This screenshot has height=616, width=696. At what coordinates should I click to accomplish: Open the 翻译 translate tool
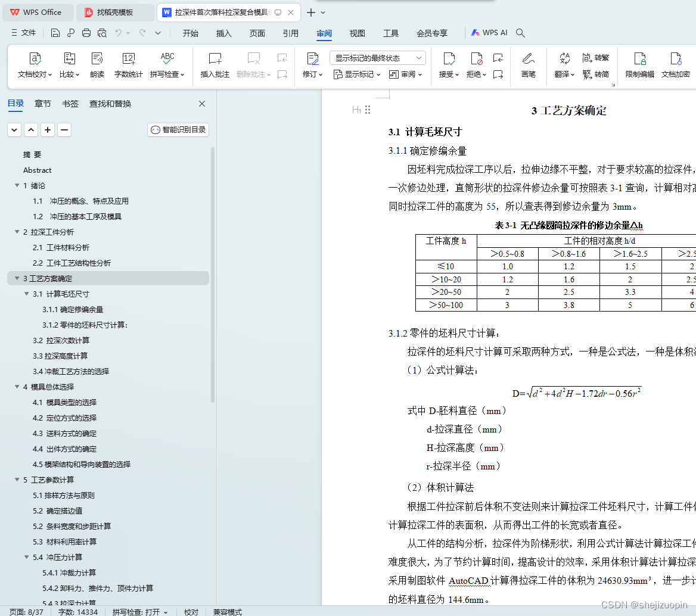tap(565, 65)
